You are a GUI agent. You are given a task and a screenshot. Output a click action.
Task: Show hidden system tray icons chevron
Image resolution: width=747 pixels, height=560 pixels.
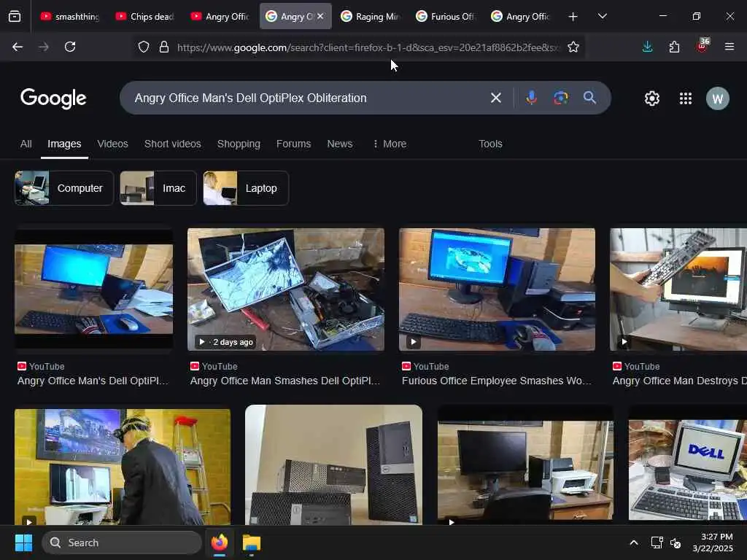tap(634, 542)
